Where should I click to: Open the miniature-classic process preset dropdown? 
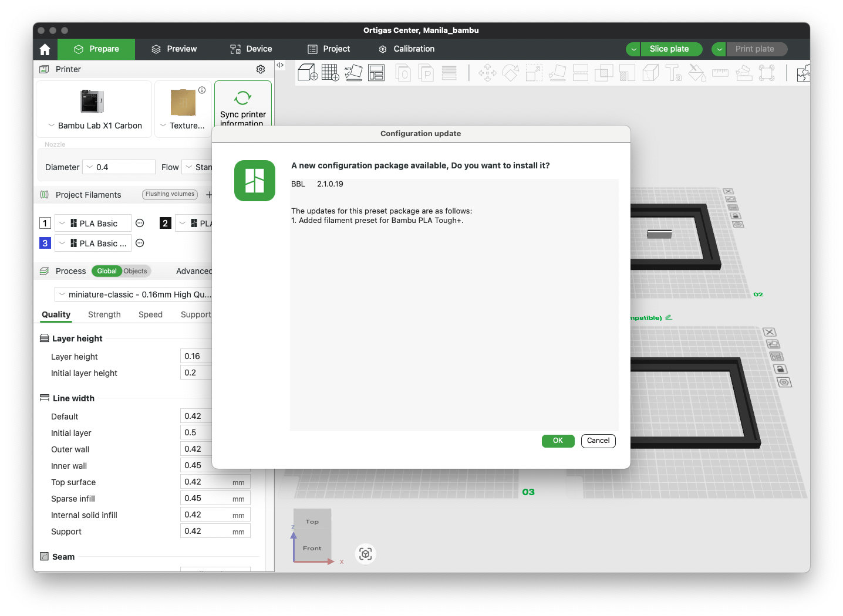(133, 295)
